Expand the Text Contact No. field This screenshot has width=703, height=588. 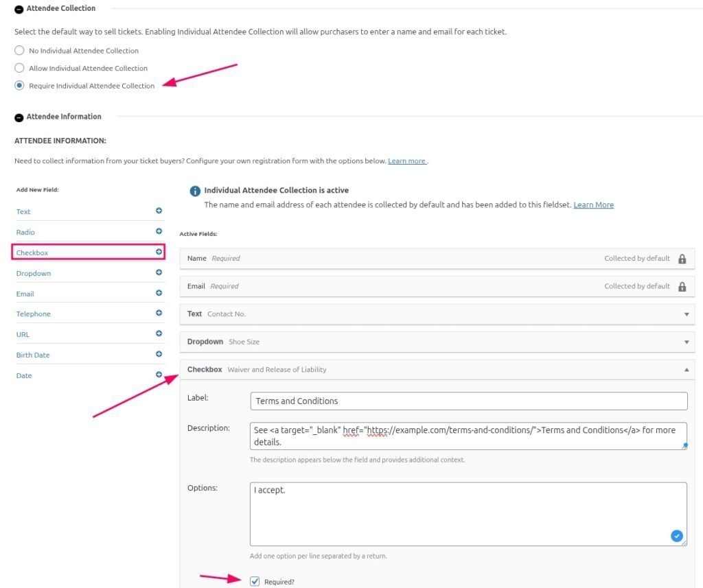pyautogui.click(x=687, y=314)
